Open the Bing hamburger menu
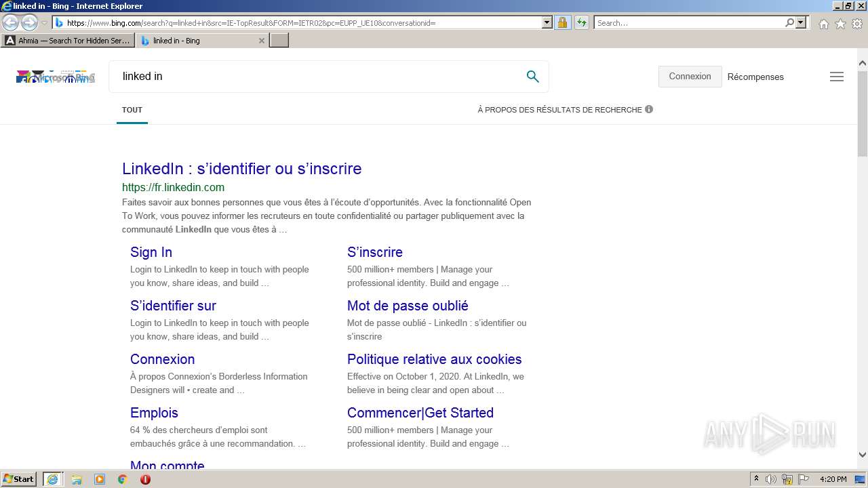The image size is (868, 488). point(837,77)
